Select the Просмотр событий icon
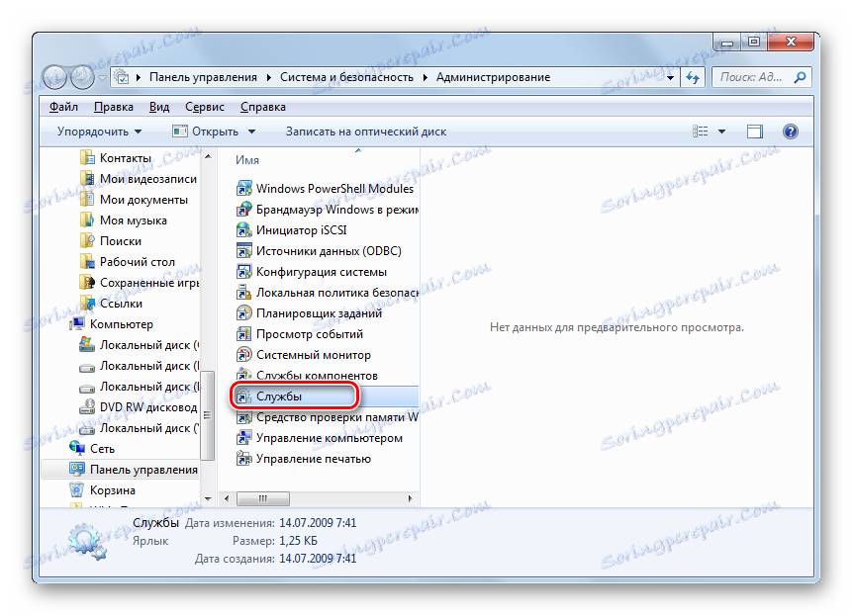 [x=243, y=334]
